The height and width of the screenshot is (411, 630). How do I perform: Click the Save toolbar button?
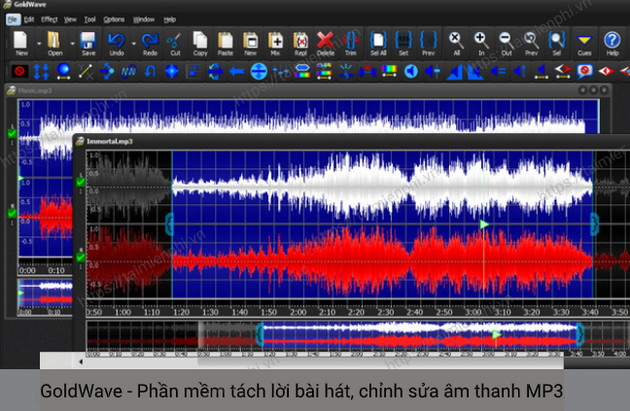point(87,43)
